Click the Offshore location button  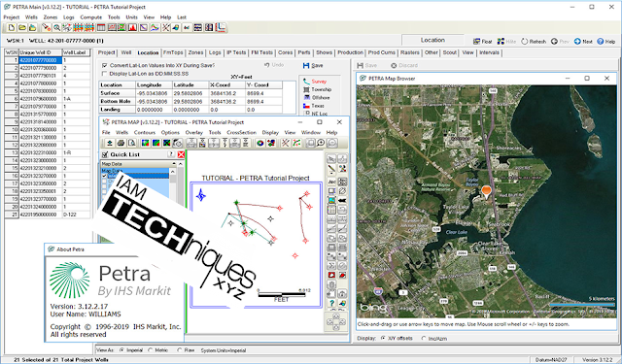coord(316,97)
